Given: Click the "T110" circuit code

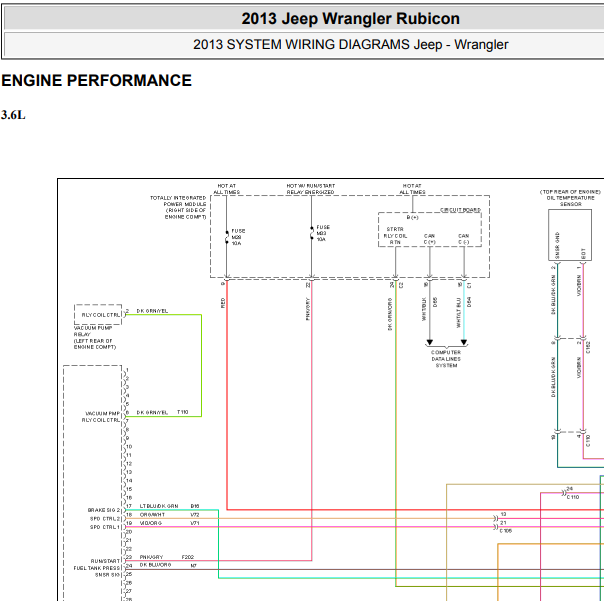Looking at the screenshot, I should 183,412.
